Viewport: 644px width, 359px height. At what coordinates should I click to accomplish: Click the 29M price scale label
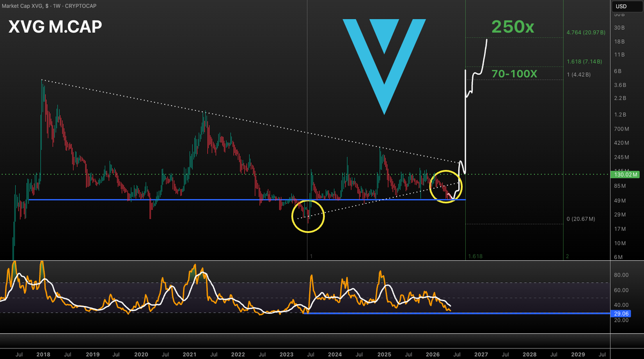[x=620, y=215]
